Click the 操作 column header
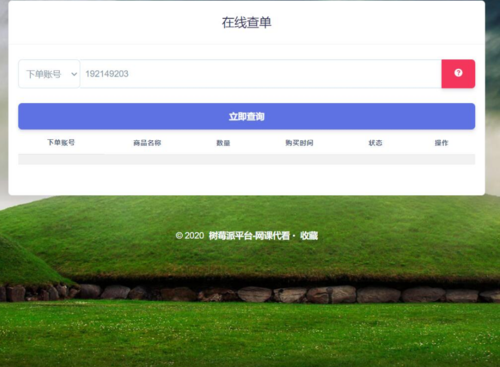The height and width of the screenshot is (367, 500). coord(441,143)
